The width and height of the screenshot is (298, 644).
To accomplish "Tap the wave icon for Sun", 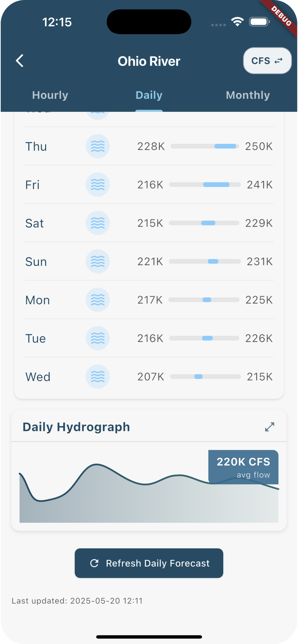I will pos(98,261).
